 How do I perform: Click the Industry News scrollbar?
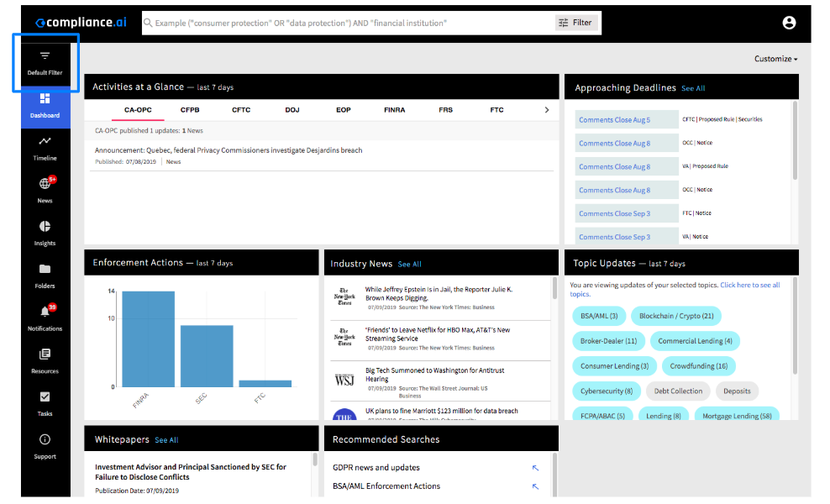point(554,288)
